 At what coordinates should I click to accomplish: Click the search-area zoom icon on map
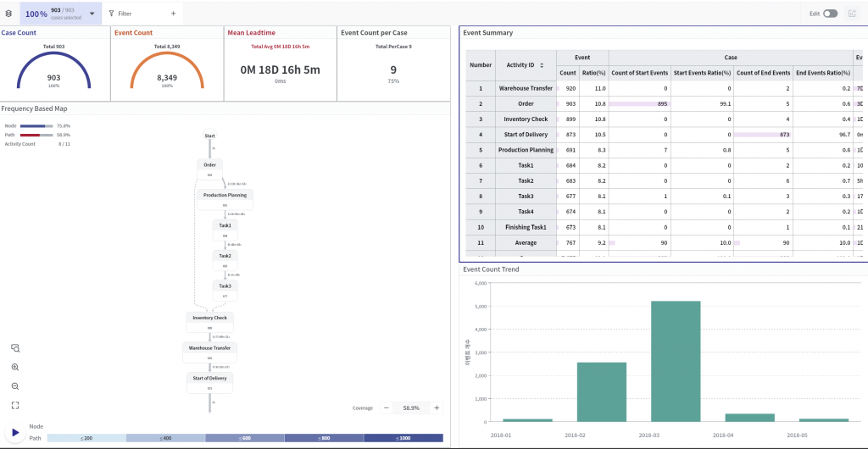(x=15, y=348)
